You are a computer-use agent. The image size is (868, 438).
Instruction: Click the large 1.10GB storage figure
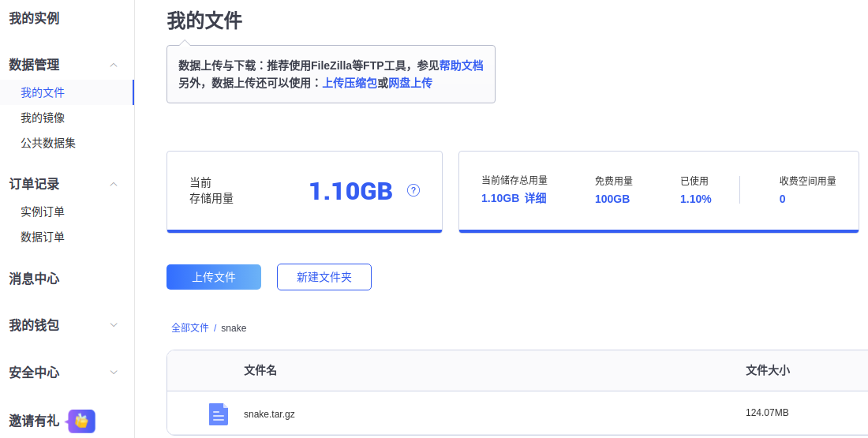tap(351, 191)
